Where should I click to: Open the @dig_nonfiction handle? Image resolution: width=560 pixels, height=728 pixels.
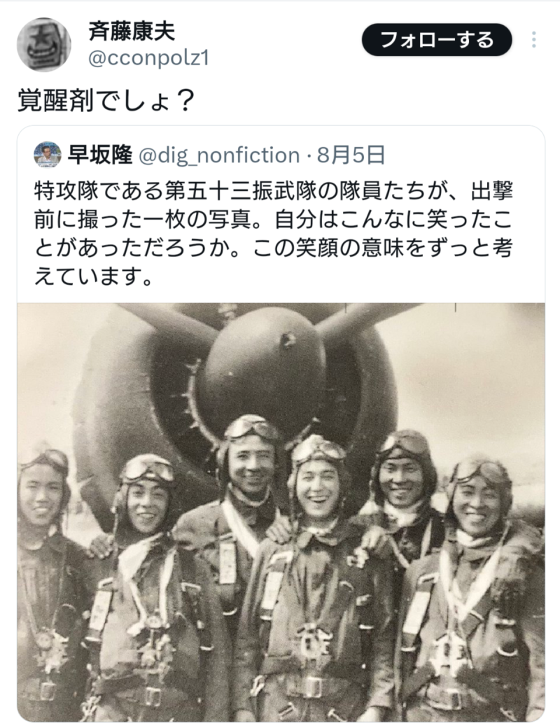(219, 155)
